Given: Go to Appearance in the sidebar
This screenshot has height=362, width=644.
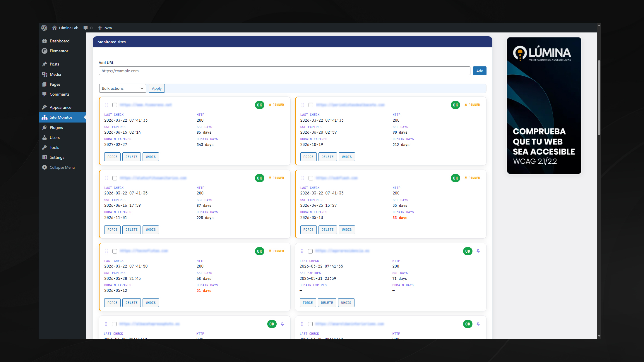Looking at the screenshot, I should pyautogui.click(x=60, y=107).
